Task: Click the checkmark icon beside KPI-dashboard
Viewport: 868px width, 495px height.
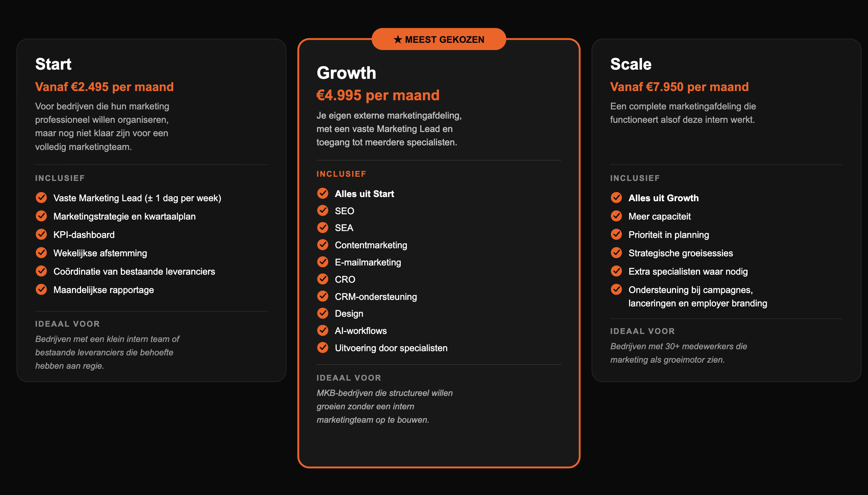Action: (41, 234)
